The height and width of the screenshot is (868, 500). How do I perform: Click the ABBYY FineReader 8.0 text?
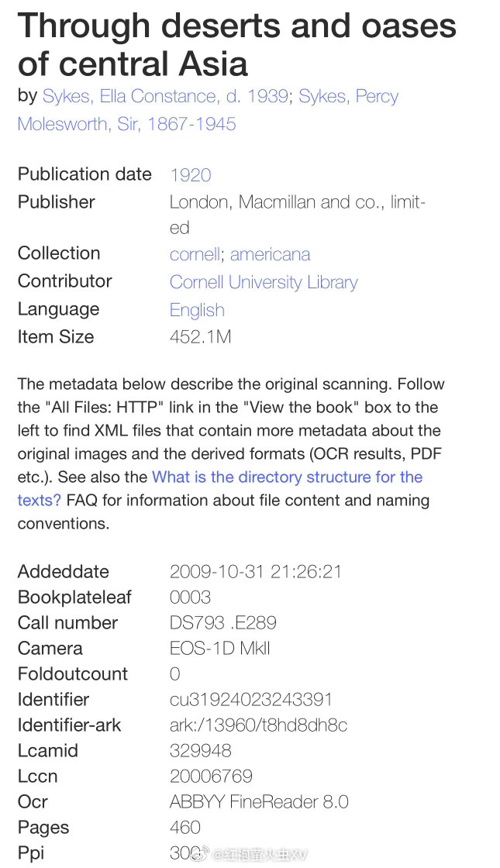coord(259,801)
